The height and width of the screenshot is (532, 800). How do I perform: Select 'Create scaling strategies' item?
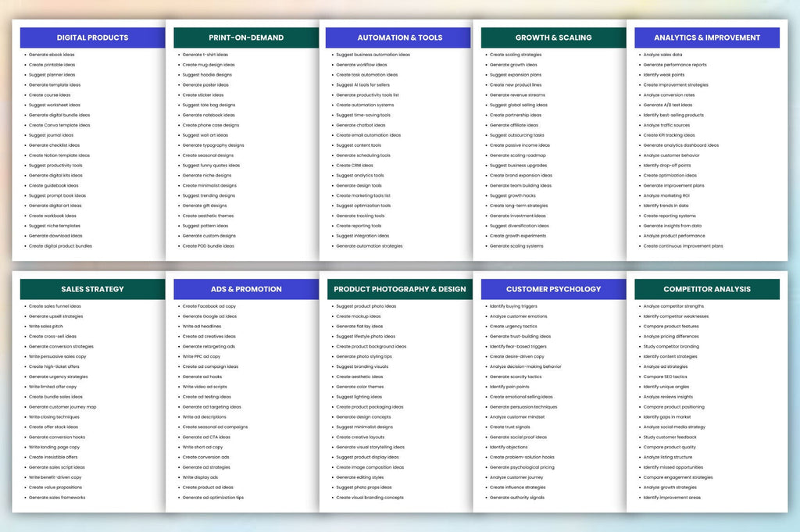point(516,55)
